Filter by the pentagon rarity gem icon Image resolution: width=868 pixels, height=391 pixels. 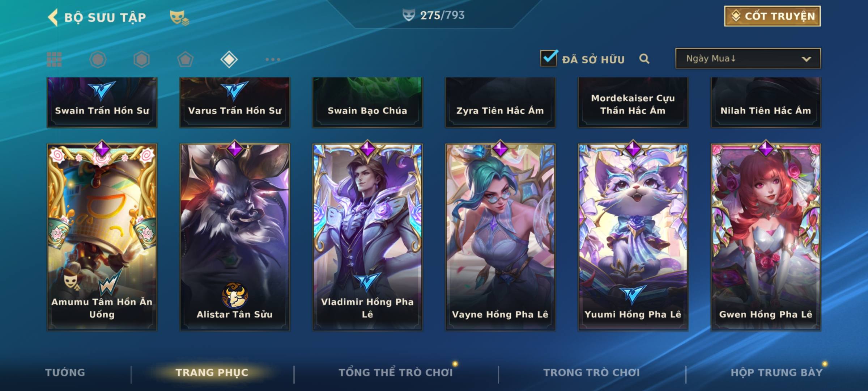pos(185,59)
